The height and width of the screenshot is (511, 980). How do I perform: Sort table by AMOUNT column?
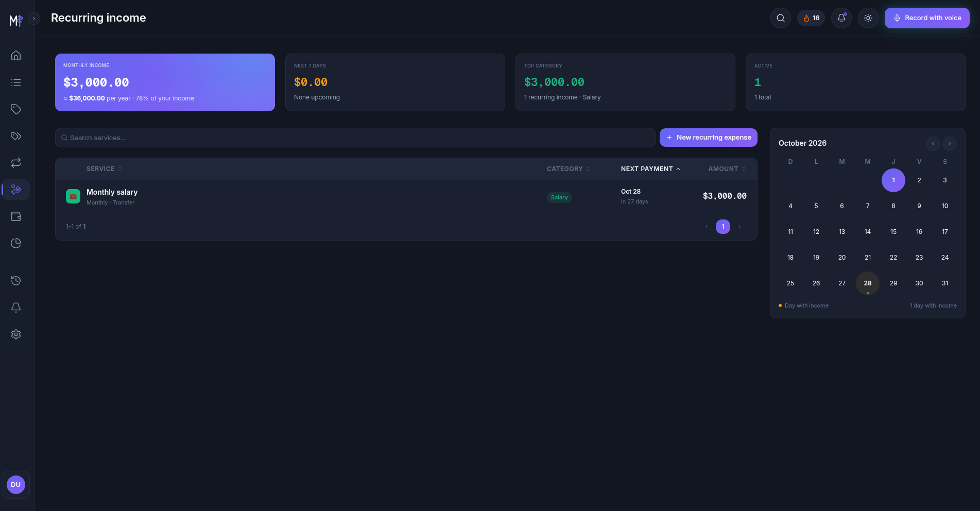coord(727,169)
